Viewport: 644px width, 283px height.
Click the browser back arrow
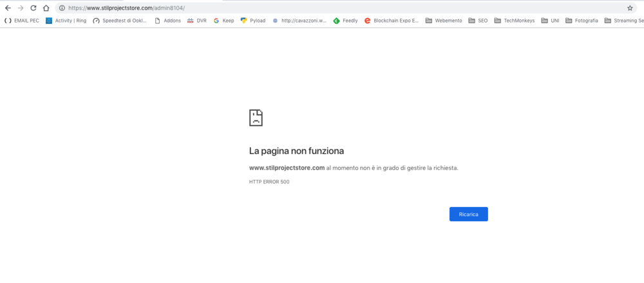(x=8, y=8)
